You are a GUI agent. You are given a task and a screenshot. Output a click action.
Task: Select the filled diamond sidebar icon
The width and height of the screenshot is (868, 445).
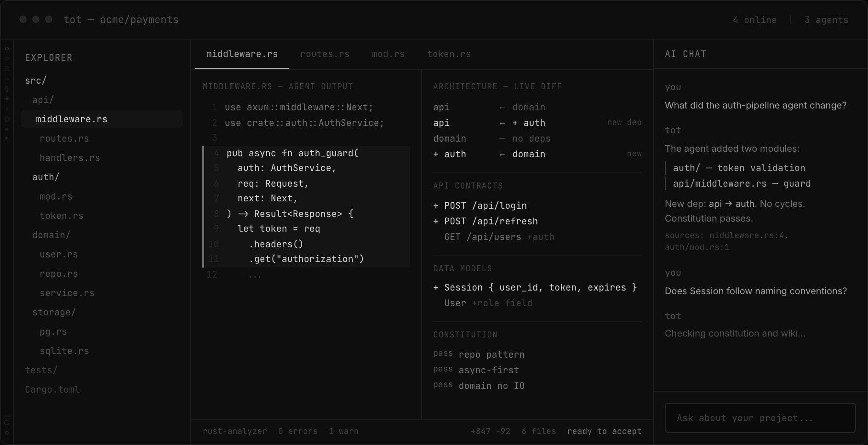coord(7,99)
